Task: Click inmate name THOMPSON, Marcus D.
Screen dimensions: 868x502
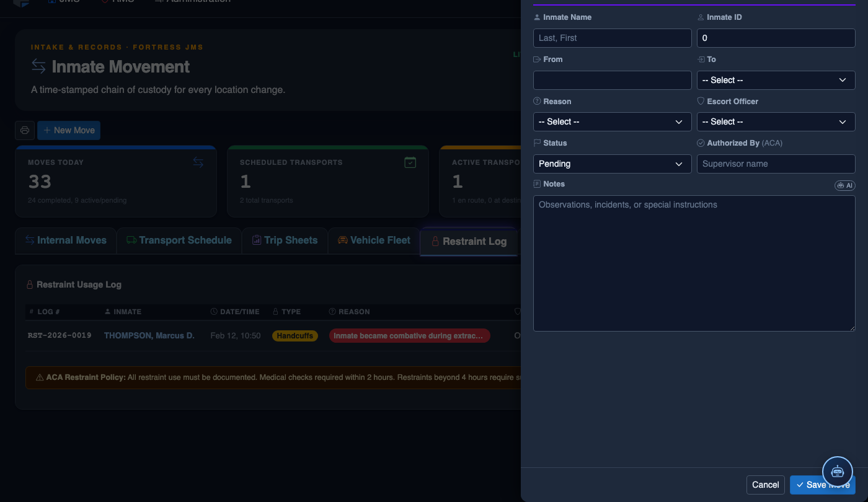Action: (149, 335)
